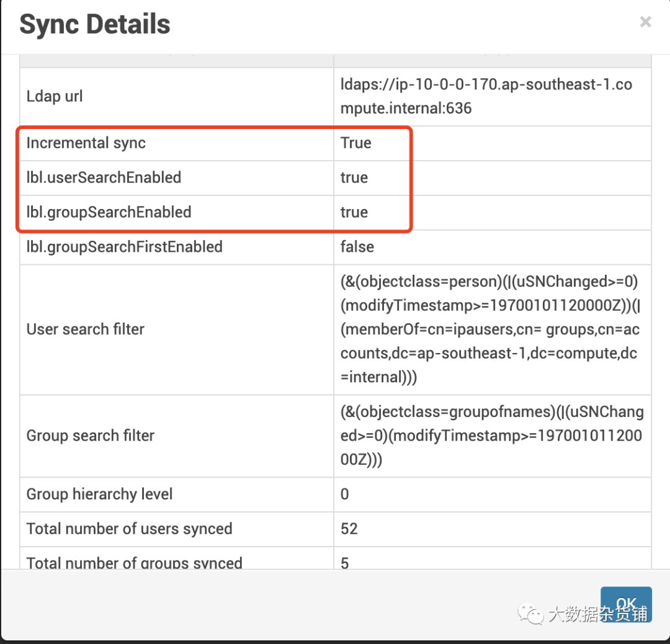Image resolution: width=670 pixels, height=644 pixels.
Task: Select the lbl.groupSearchEnabled label
Action: [x=109, y=212]
